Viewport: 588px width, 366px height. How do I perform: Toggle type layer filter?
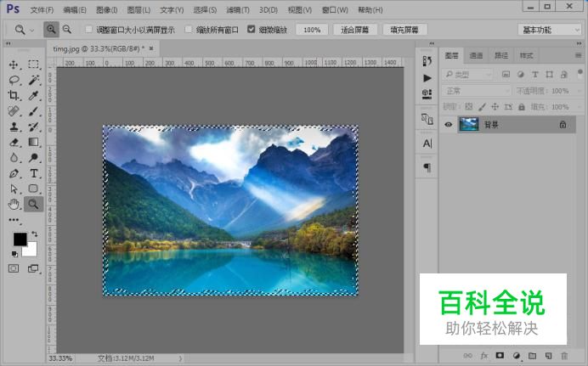(535, 74)
